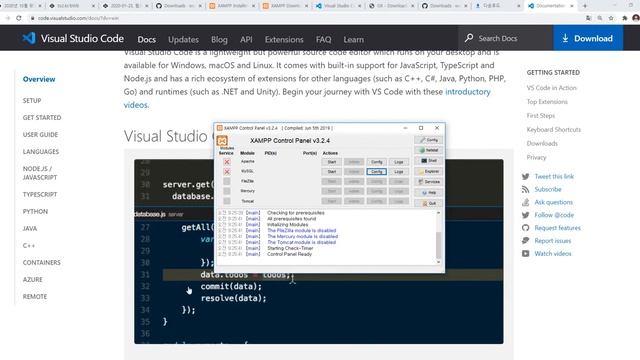Click the browser profile avatar

click(x=636, y=18)
